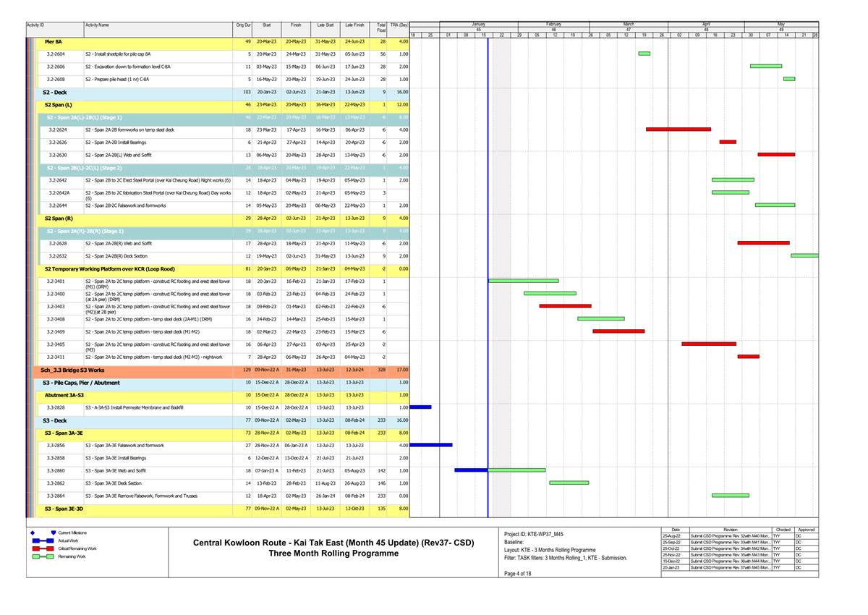Click the Total Float column header
Image resolution: width=868 pixels, height=615 pixels.
[x=380, y=27]
